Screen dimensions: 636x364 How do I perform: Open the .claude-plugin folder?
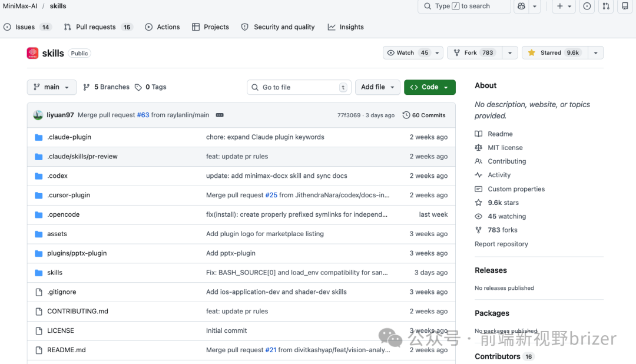tap(69, 137)
